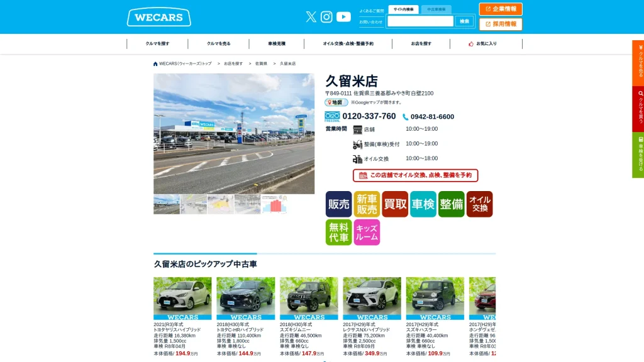Open 車検見積 menu

pos(277,43)
